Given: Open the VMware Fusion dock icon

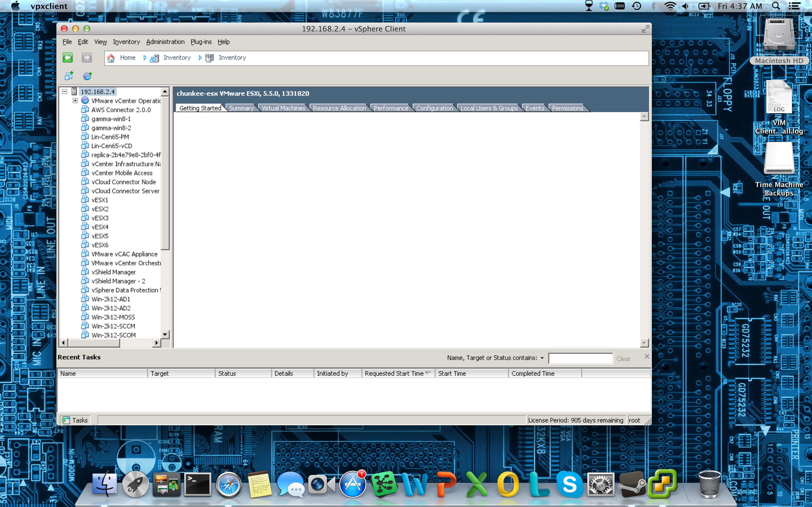Looking at the screenshot, I should [x=662, y=484].
